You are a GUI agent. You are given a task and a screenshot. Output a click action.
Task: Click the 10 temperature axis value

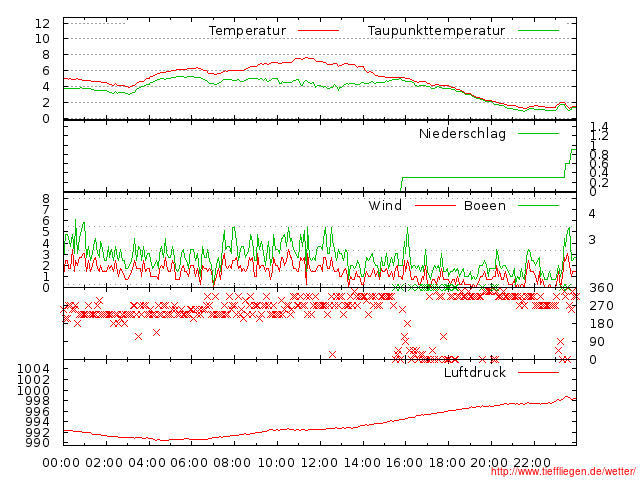point(42,39)
